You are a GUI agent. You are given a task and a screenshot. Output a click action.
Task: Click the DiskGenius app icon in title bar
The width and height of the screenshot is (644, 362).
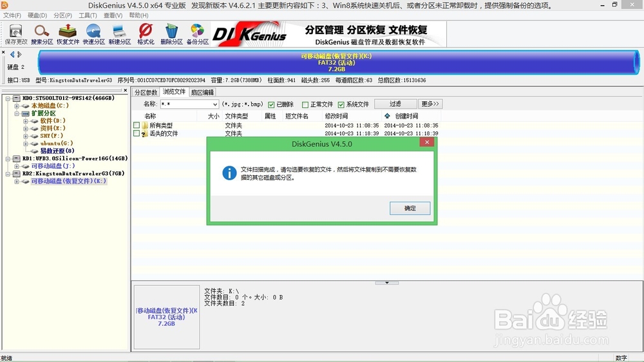(5, 5)
